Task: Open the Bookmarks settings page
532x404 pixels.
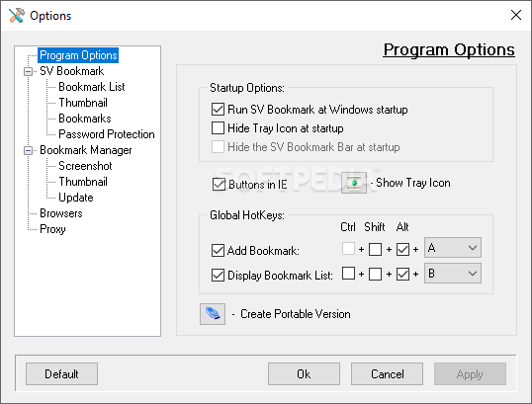Action: click(85, 119)
